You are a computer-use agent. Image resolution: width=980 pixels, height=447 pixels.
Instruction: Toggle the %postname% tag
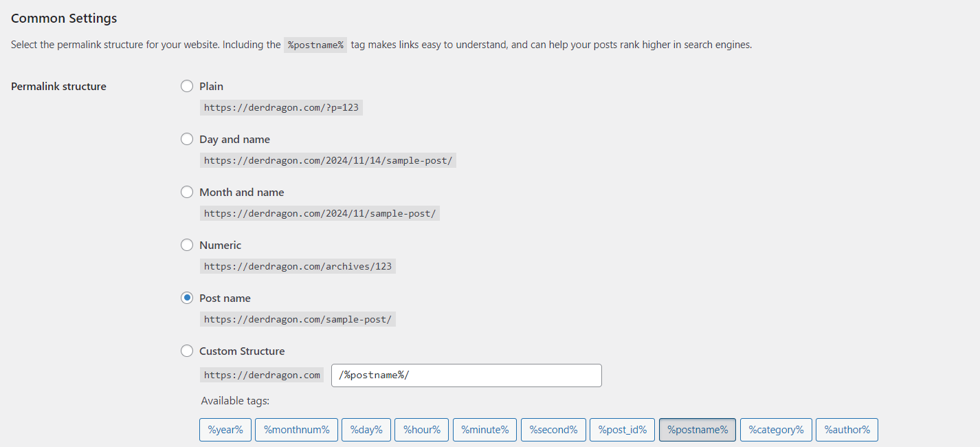(x=697, y=429)
